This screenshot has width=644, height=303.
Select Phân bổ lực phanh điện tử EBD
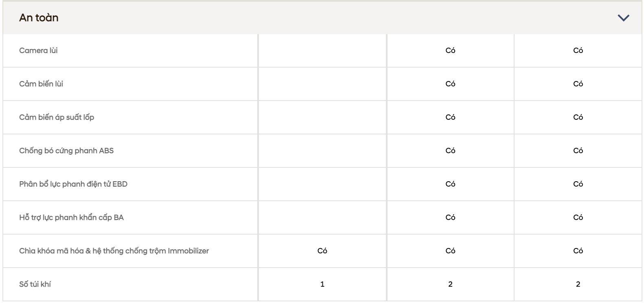(73, 184)
